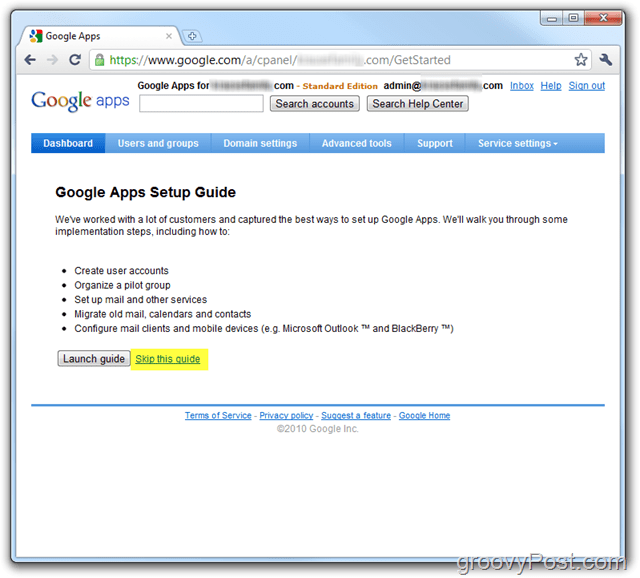Click the Google apps logo

point(80,100)
